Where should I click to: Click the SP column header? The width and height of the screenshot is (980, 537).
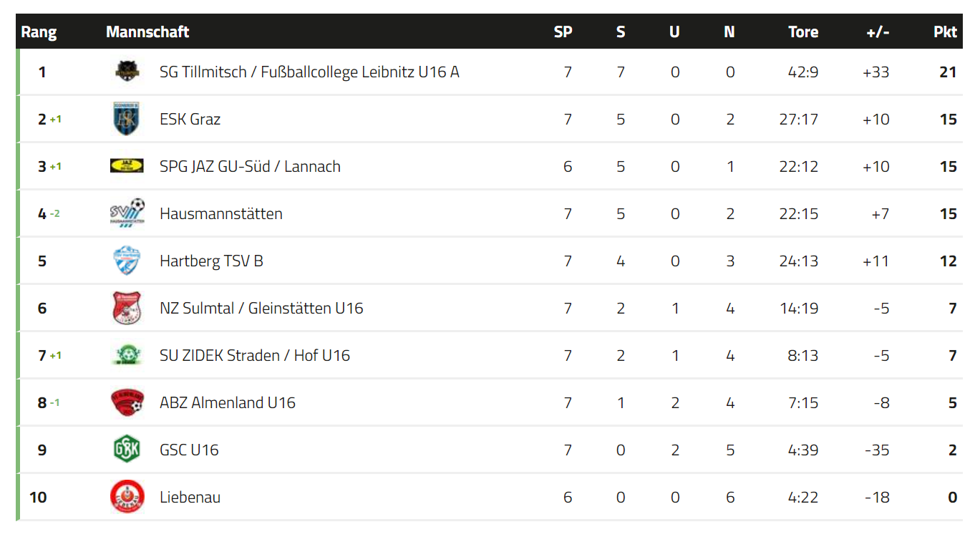pyautogui.click(x=563, y=32)
